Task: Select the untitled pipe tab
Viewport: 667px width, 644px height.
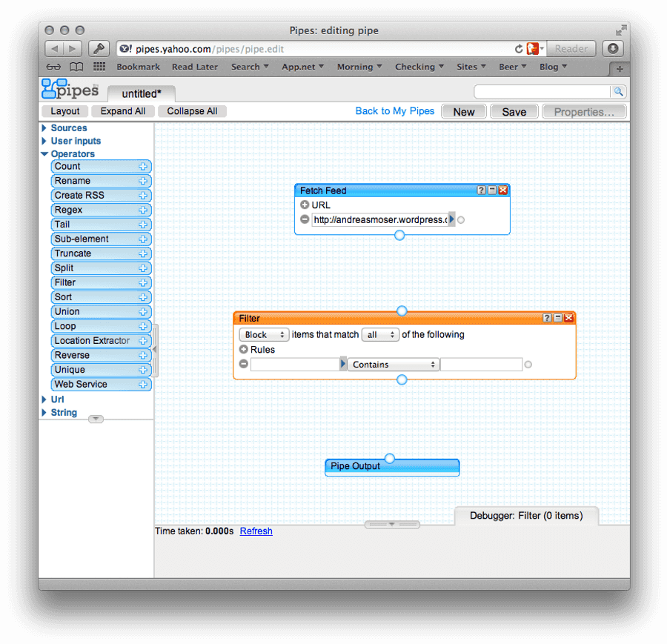Action: (x=142, y=93)
